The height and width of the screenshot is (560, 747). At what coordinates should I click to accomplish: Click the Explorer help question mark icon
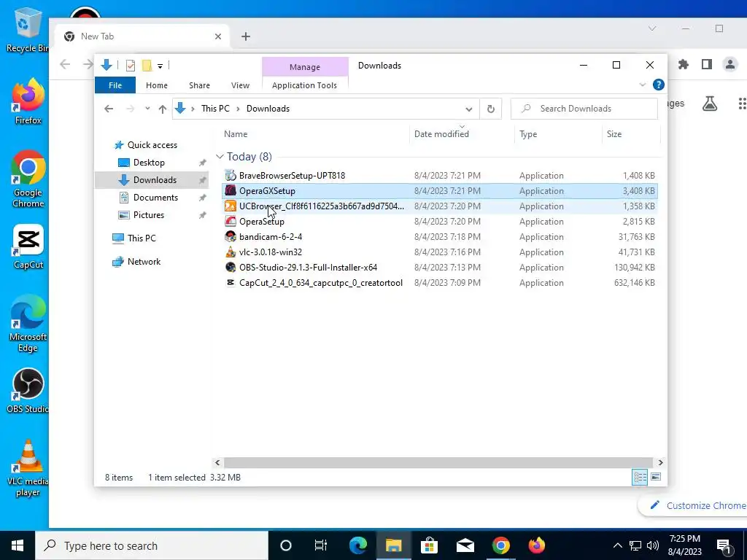659,85
